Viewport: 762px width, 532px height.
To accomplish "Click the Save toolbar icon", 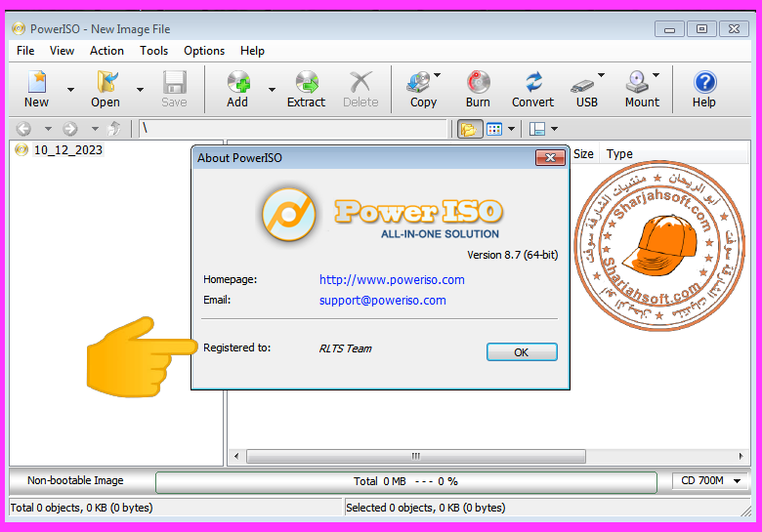I will (x=174, y=82).
